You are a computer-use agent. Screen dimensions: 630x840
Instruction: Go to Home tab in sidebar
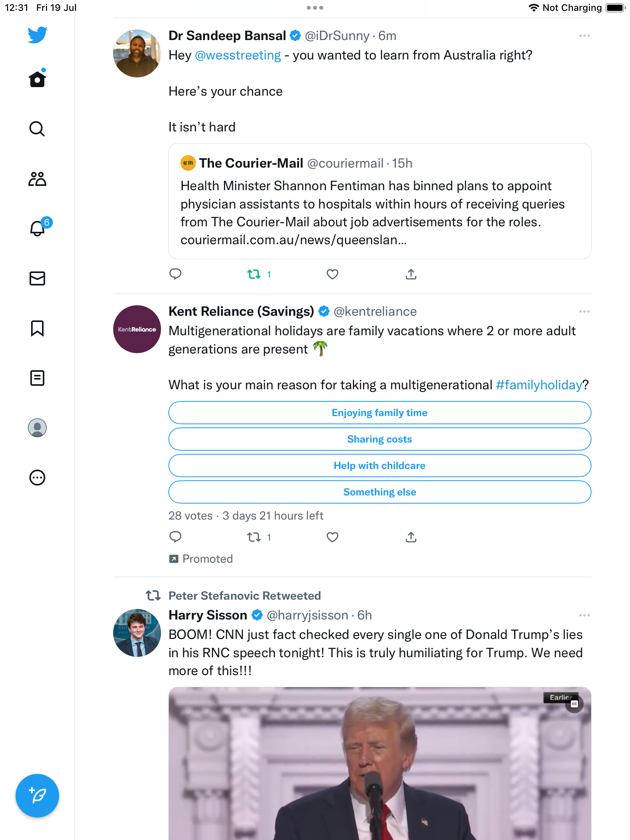pos(37,79)
